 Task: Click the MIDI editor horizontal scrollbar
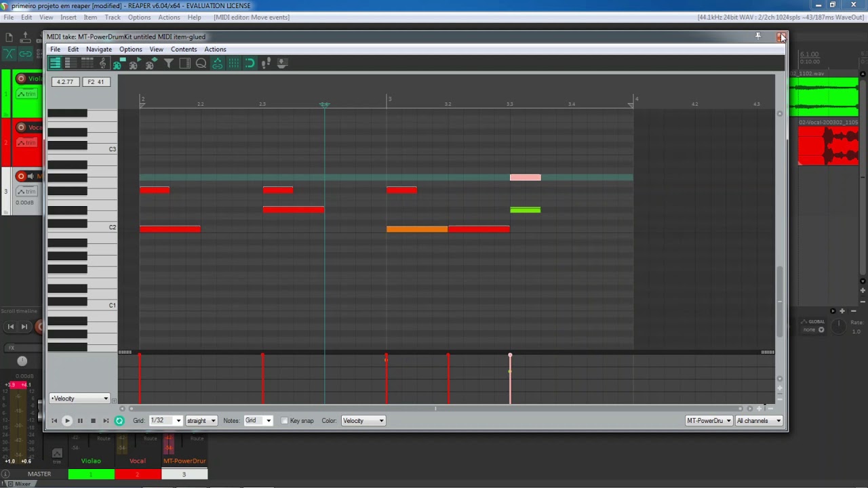(435, 408)
